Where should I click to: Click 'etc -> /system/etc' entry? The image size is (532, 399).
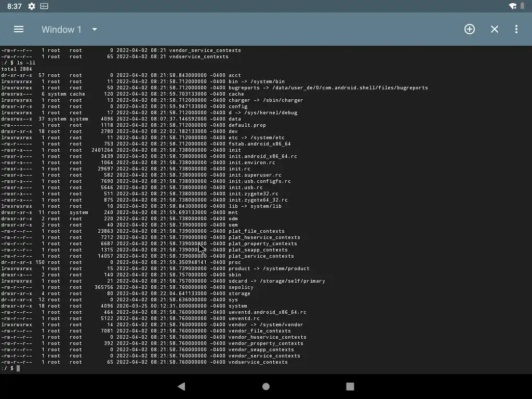(257, 137)
